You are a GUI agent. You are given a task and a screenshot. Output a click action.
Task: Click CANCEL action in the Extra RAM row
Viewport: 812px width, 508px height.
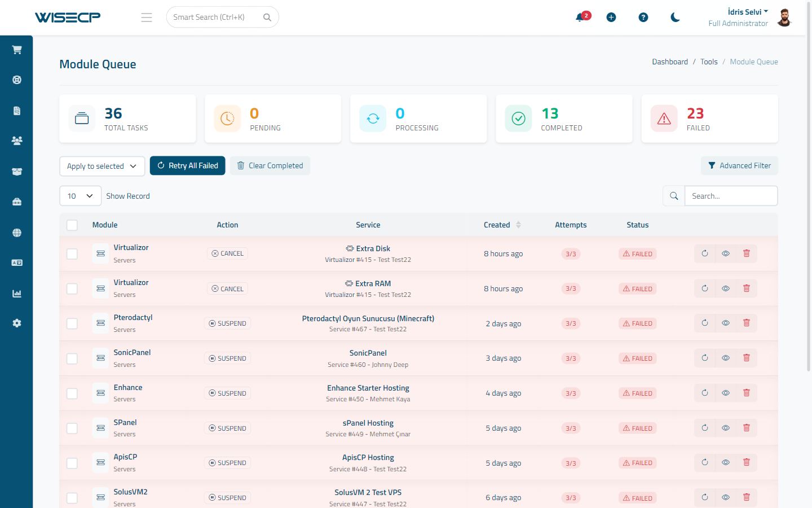227,288
